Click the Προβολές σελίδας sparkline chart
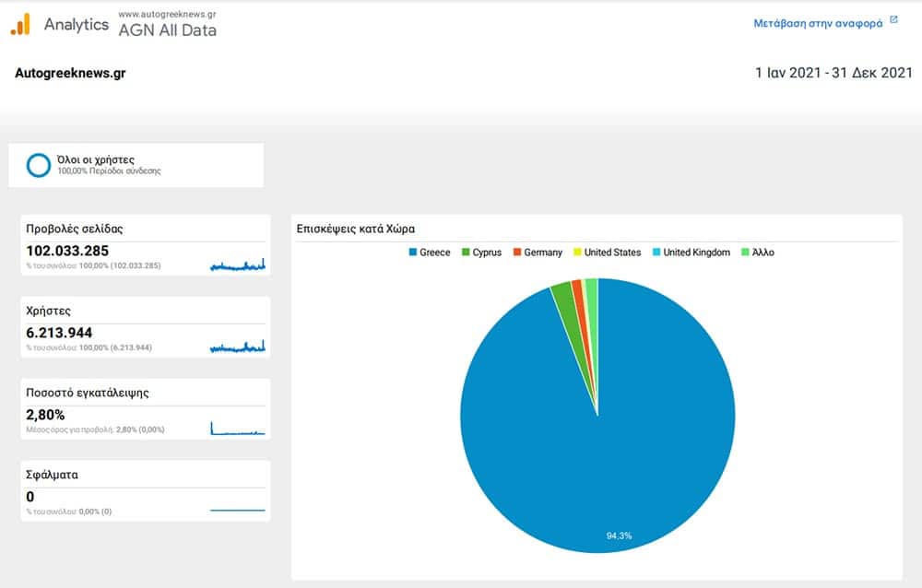Viewport: 922px width, 588px height. [x=237, y=265]
